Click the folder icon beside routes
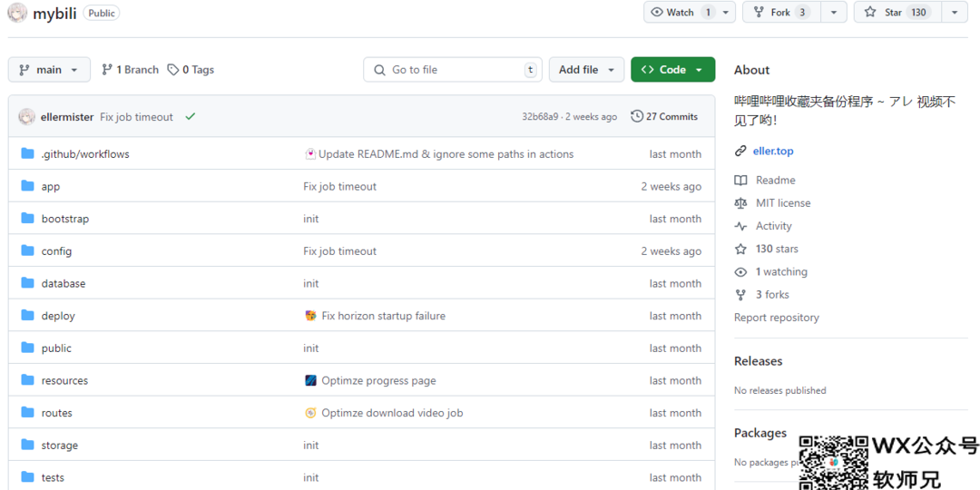980x490 pixels. [x=27, y=413]
